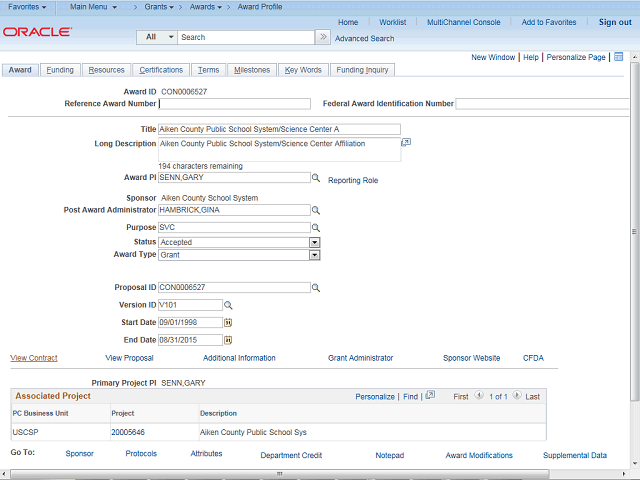This screenshot has width=640, height=480.
Task: Click the search go arrow button
Action: tap(322, 37)
